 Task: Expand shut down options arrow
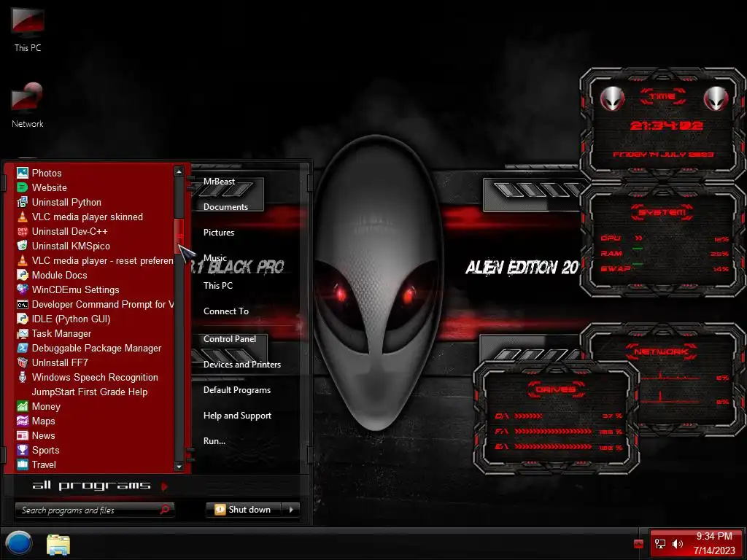click(x=291, y=510)
